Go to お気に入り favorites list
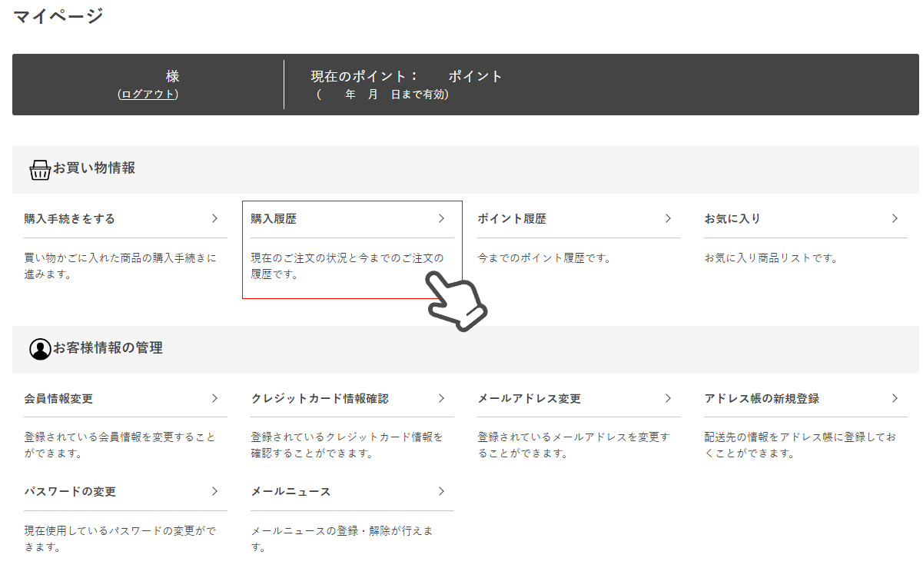 point(732,219)
